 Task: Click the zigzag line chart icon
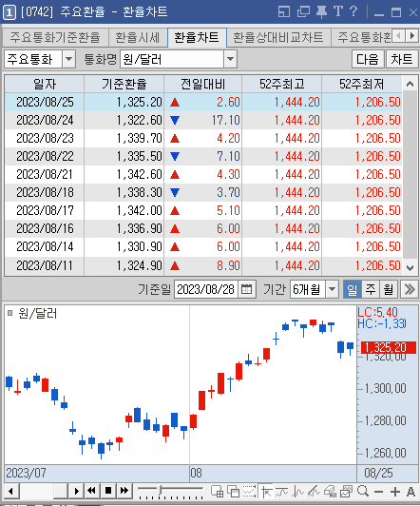pos(297,491)
